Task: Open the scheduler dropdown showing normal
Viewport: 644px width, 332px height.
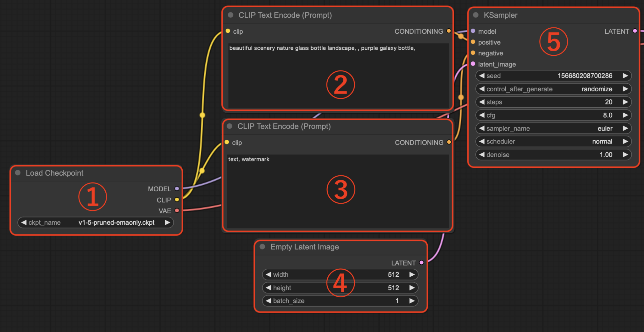Action: [553, 142]
